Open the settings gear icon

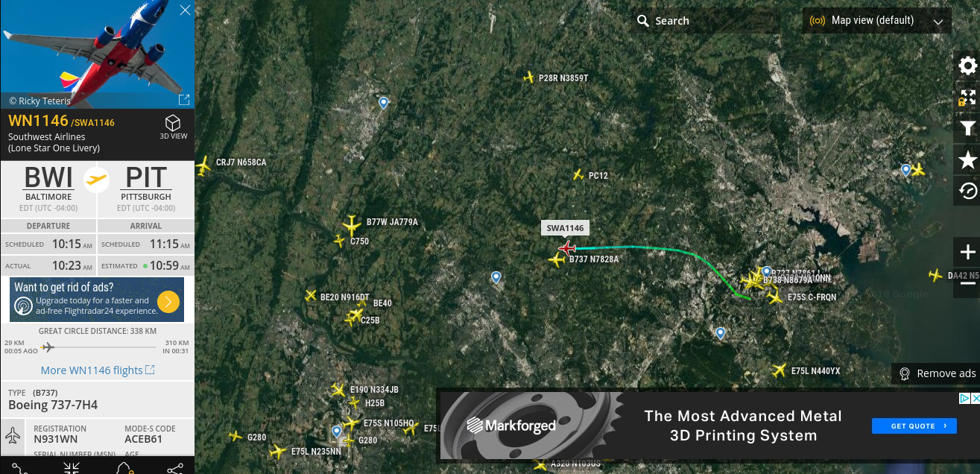tap(967, 66)
